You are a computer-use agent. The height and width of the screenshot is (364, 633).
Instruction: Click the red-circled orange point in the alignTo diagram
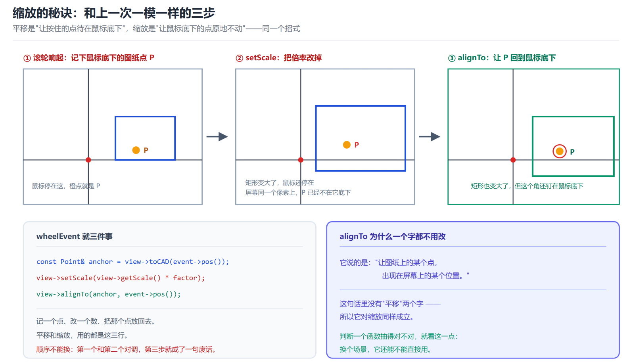pos(560,151)
